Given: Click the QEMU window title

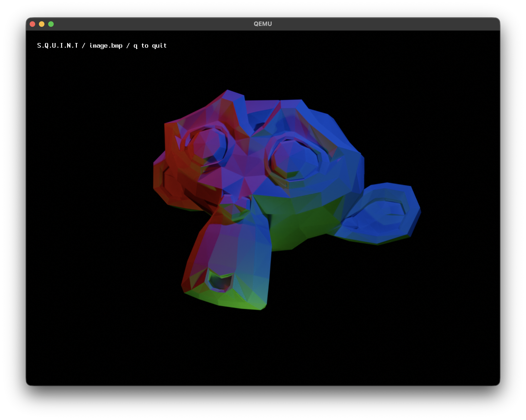Looking at the screenshot, I should (x=263, y=24).
